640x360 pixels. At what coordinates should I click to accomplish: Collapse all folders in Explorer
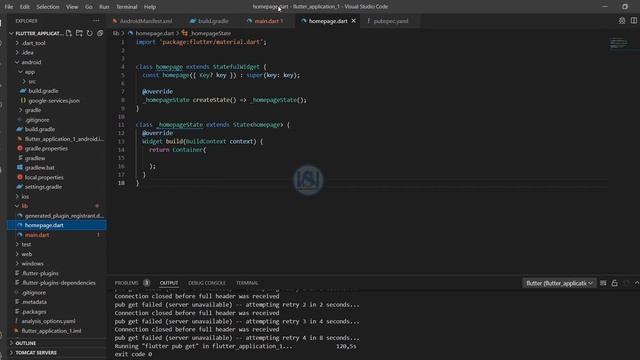coord(100,33)
